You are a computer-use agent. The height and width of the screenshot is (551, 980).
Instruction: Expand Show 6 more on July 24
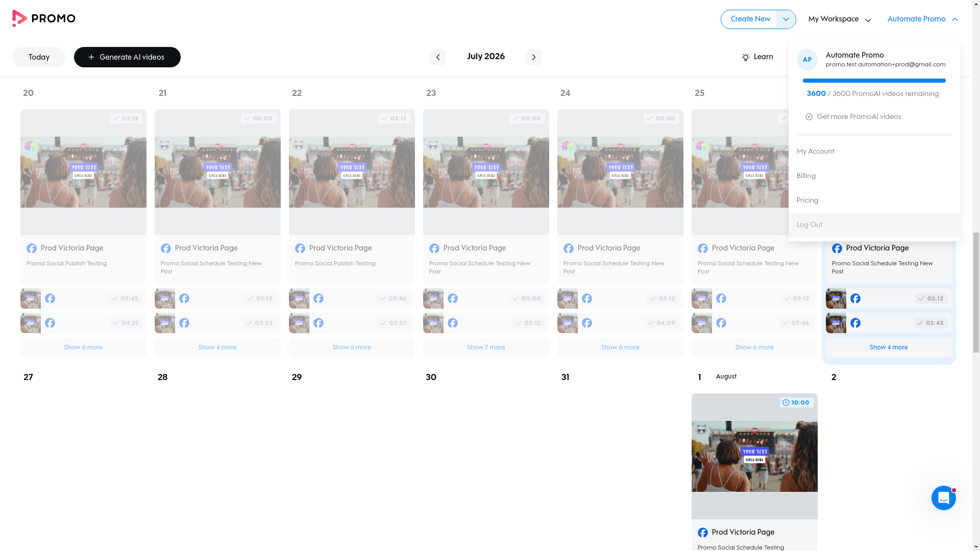tap(620, 347)
